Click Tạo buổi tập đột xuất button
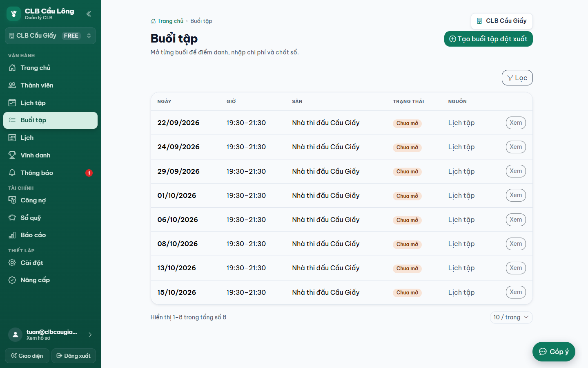 488,39
